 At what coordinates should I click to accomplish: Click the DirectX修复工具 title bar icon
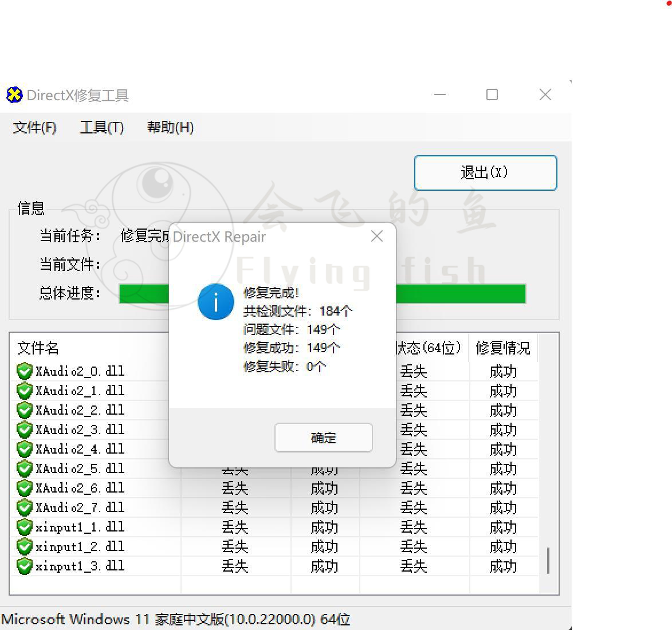(x=14, y=94)
